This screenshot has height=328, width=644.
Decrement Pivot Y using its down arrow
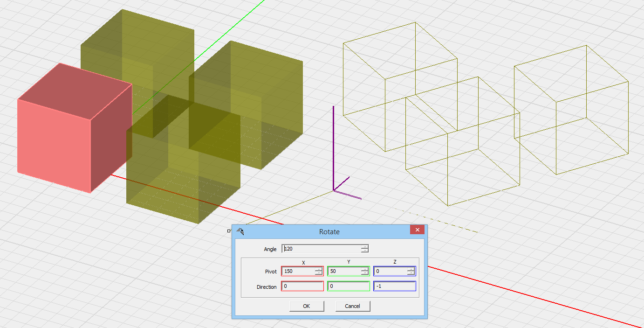(x=365, y=273)
